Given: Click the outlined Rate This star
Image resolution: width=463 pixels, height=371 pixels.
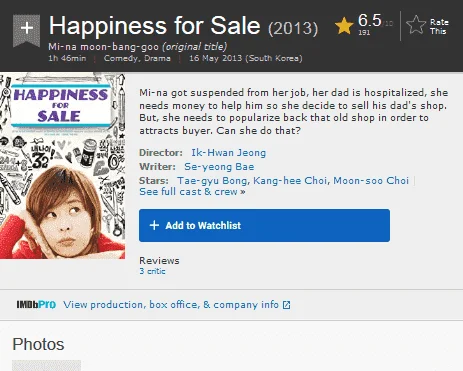Looking at the screenshot, I should (416, 25).
